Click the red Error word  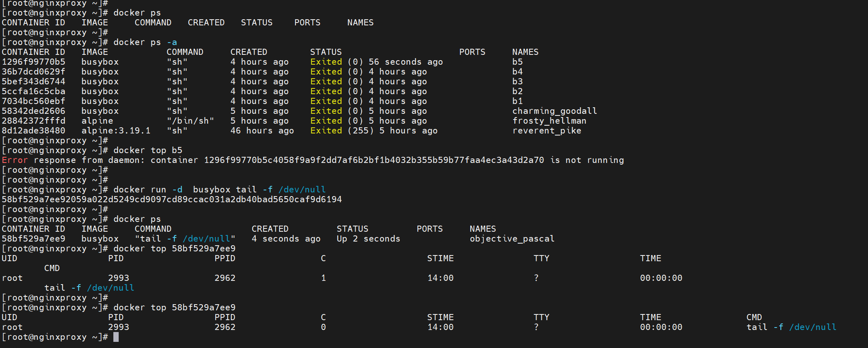[15, 160]
